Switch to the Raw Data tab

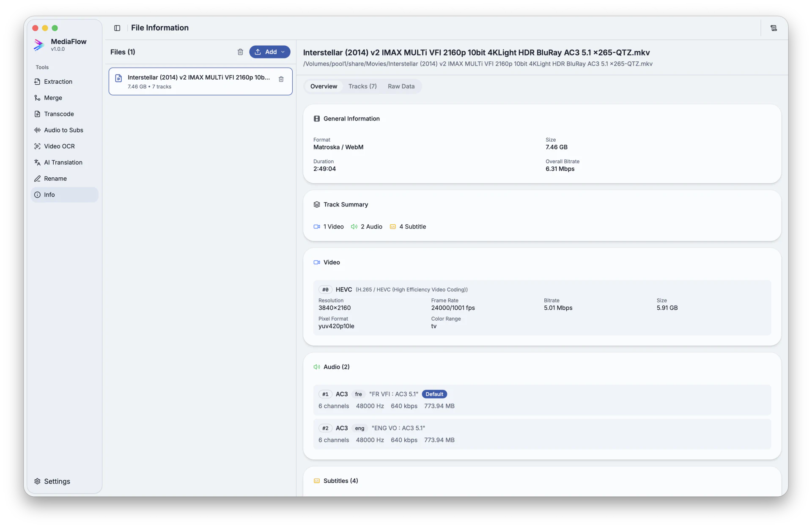401,86
